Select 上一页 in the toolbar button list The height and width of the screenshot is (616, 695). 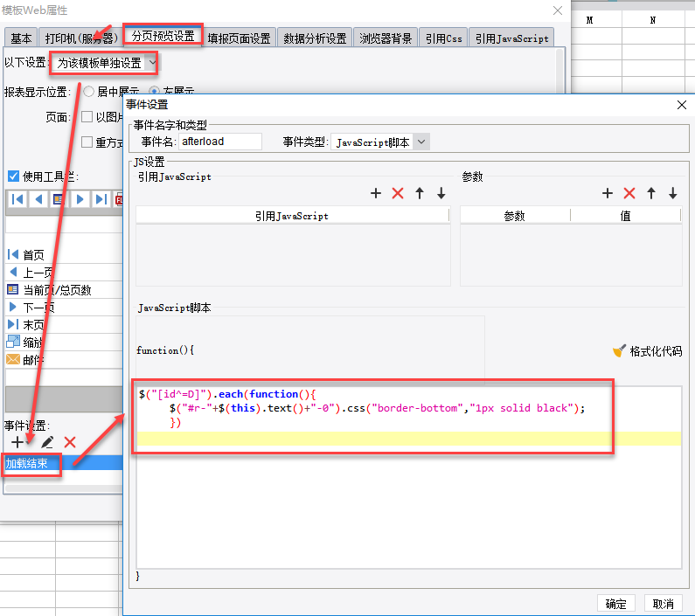pyautogui.click(x=65, y=272)
